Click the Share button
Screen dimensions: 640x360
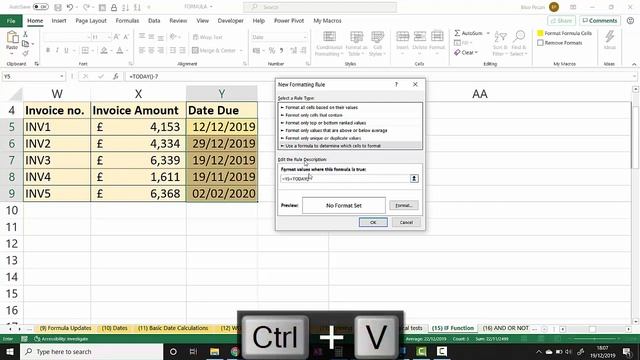(561, 20)
